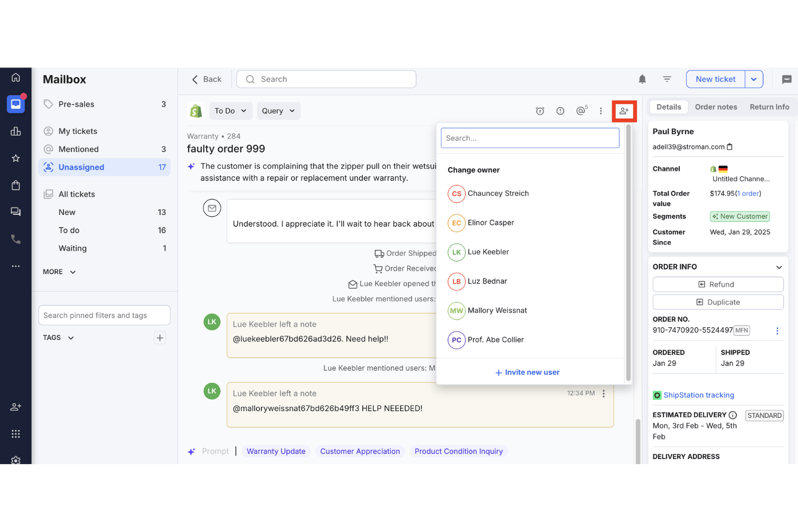Click the Back button

(x=206, y=79)
